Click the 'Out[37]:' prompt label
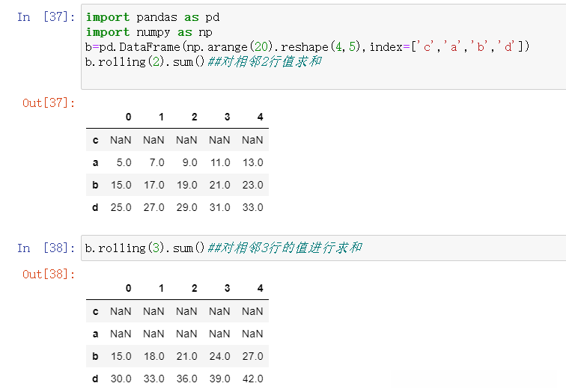 click(49, 103)
